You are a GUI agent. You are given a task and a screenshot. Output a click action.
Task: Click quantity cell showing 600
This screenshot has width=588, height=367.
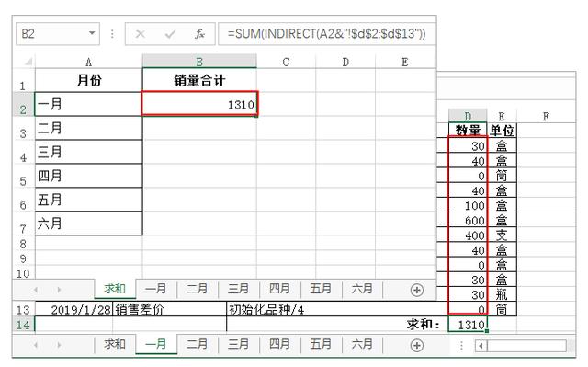468,220
